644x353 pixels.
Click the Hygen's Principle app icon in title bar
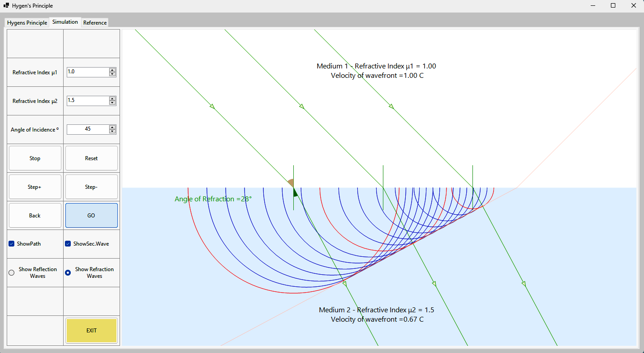point(6,6)
